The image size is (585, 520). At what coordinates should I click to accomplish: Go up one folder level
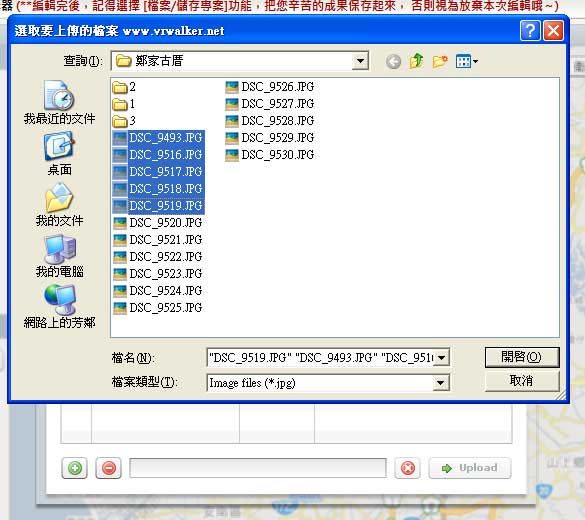[x=416, y=61]
